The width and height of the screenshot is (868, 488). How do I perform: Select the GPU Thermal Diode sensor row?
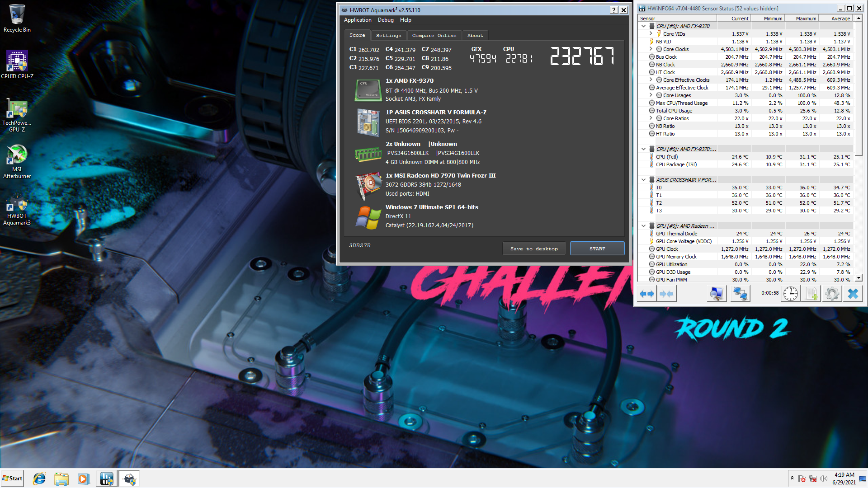pos(745,234)
